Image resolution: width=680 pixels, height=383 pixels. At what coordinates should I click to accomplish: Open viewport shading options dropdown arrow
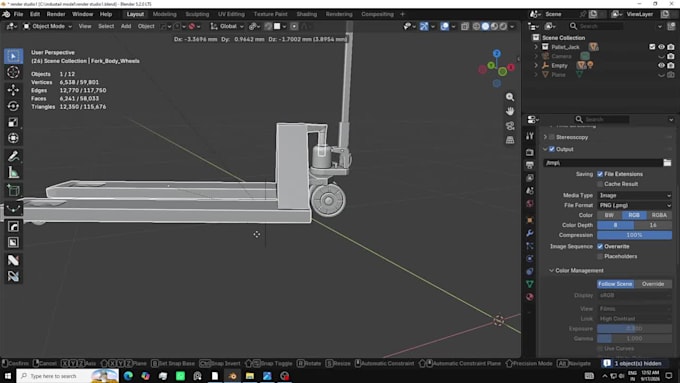(x=512, y=26)
